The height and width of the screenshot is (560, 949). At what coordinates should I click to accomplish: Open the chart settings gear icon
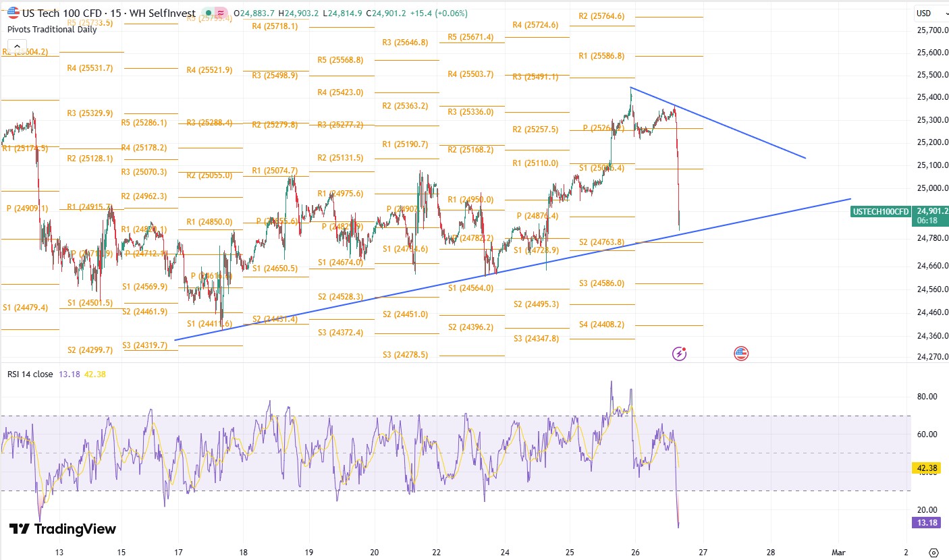click(x=933, y=552)
